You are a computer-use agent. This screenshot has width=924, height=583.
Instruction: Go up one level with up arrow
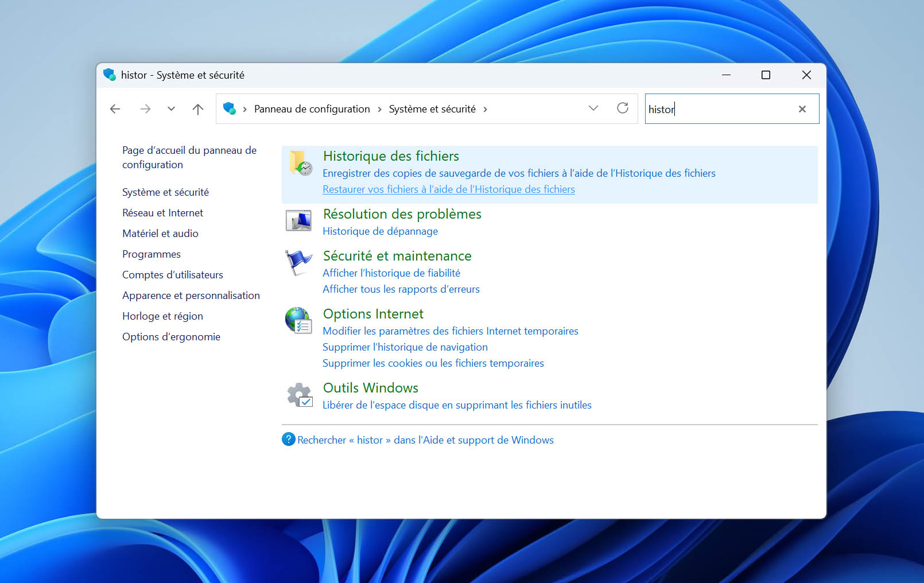tap(198, 109)
